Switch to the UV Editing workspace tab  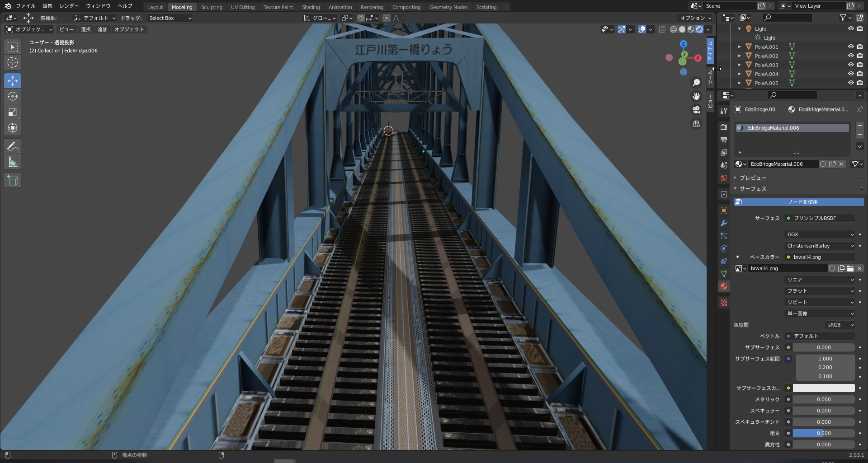tap(243, 7)
